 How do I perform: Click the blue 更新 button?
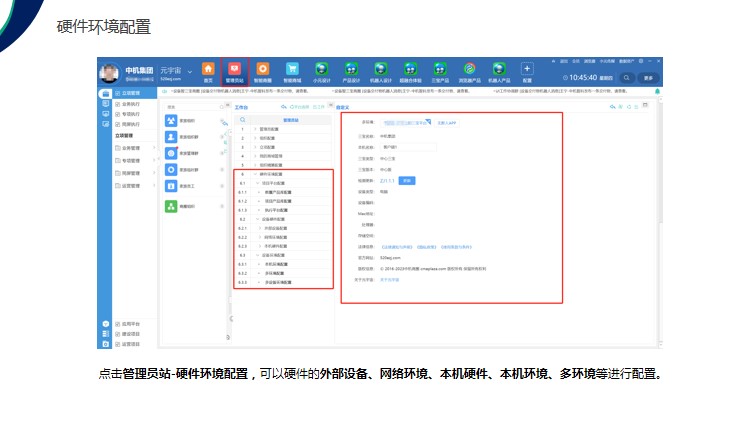[407, 180]
